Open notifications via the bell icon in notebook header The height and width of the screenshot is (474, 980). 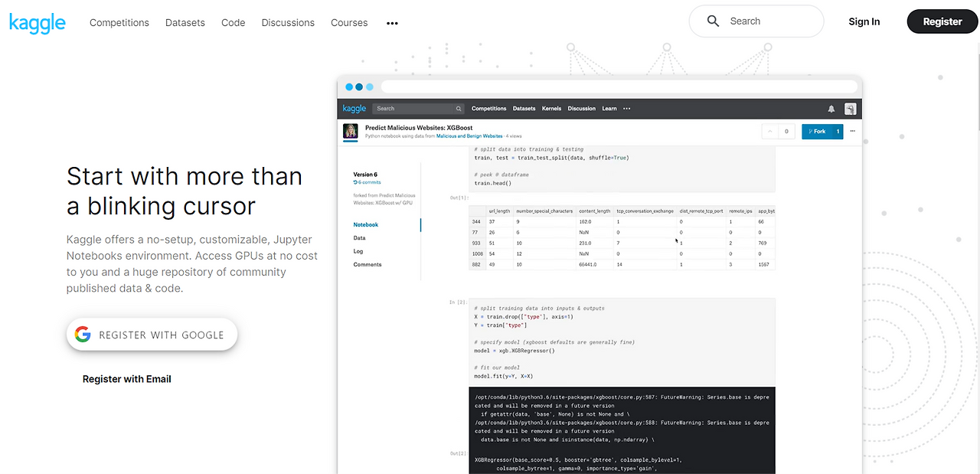point(831,108)
